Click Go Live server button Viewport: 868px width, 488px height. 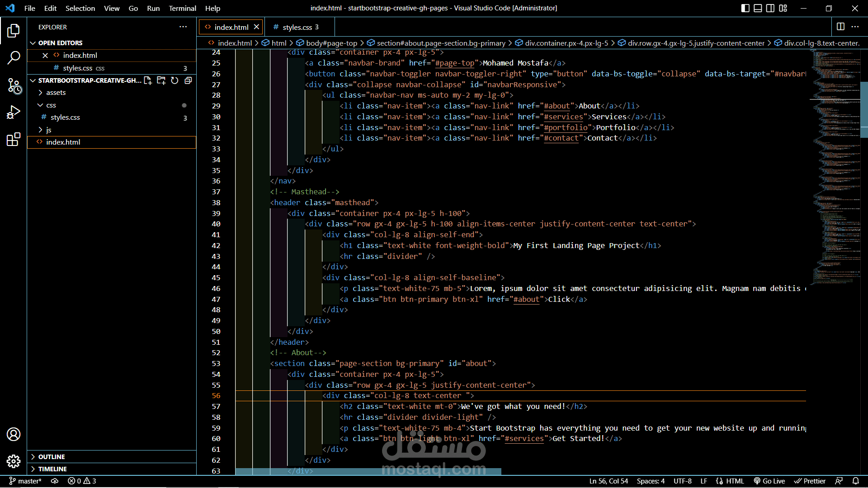pos(769,481)
